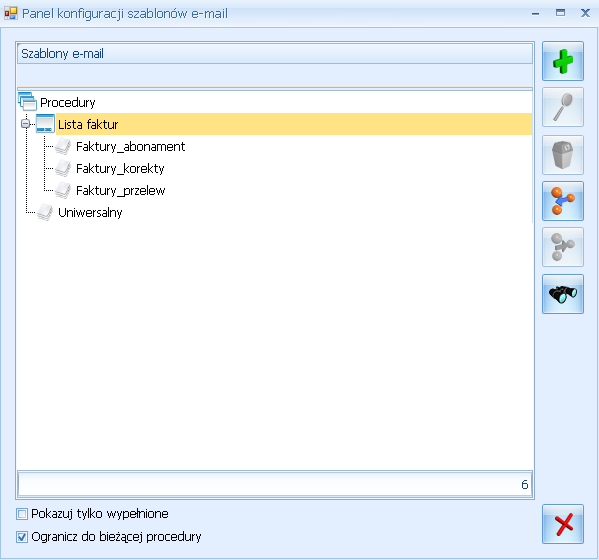Click the app icon in title bar
Image resolution: width=599 pixels, height=560 pixels.
point(11,13)
